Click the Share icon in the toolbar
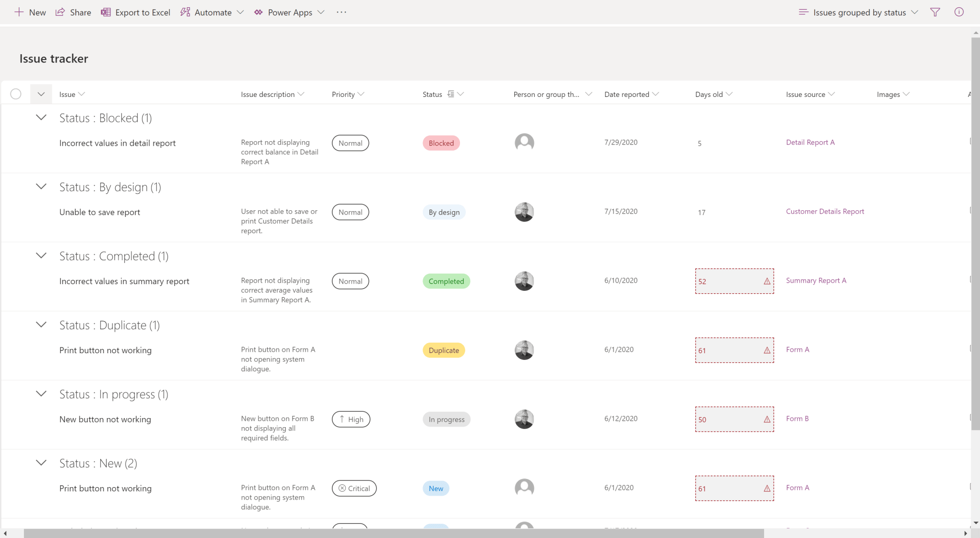This screenshot has width=980, height=538. [59, 12]
